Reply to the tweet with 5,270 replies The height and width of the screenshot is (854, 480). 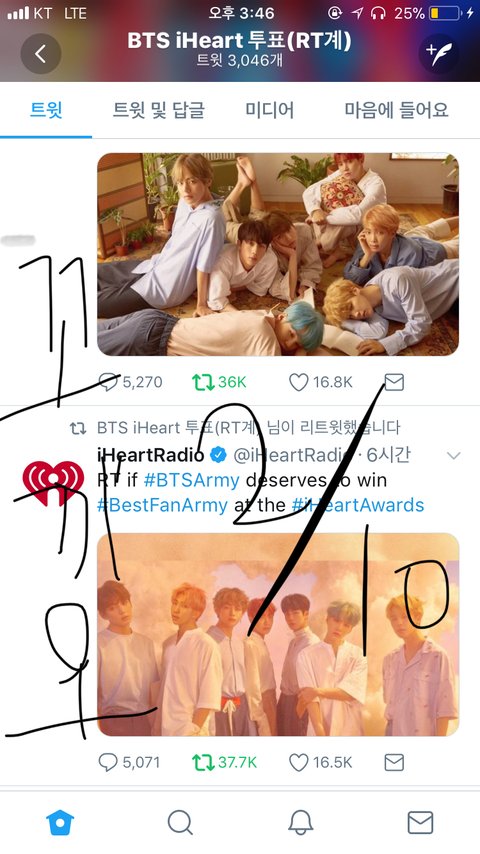[109, 382]
